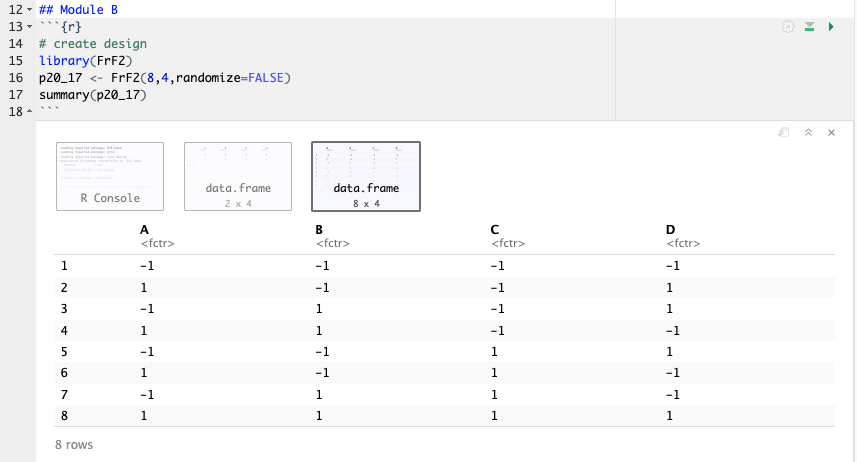857x462 pixels.
Task: Select the 2 x 4 data.frame thumbnail
Action: (237, 177)
